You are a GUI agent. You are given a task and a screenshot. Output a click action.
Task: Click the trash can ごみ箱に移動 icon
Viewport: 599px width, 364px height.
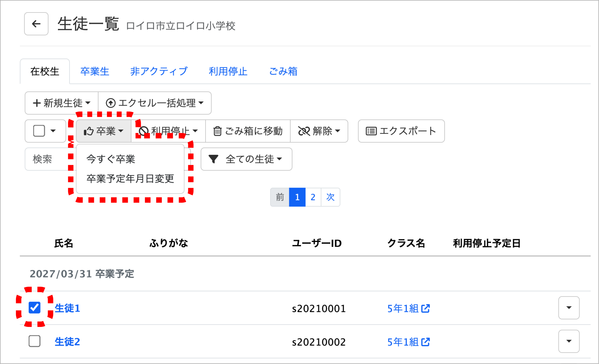click(x=217, y=131)
